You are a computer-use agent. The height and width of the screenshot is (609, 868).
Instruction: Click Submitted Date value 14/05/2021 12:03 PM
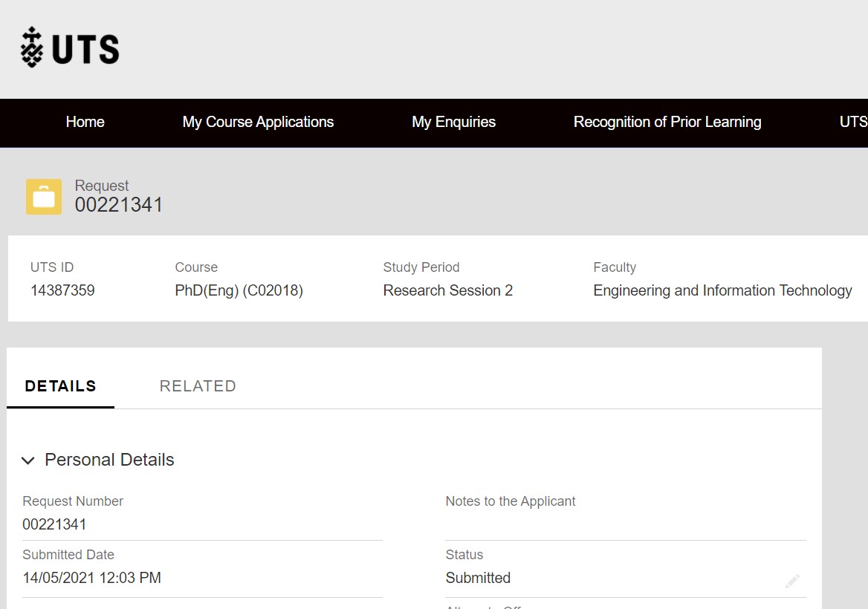91,578
